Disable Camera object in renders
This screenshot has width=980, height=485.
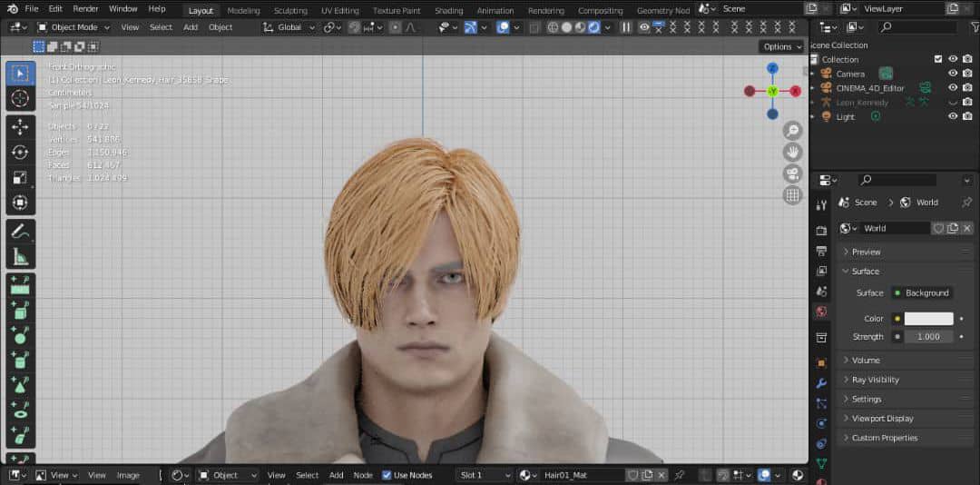967,74
